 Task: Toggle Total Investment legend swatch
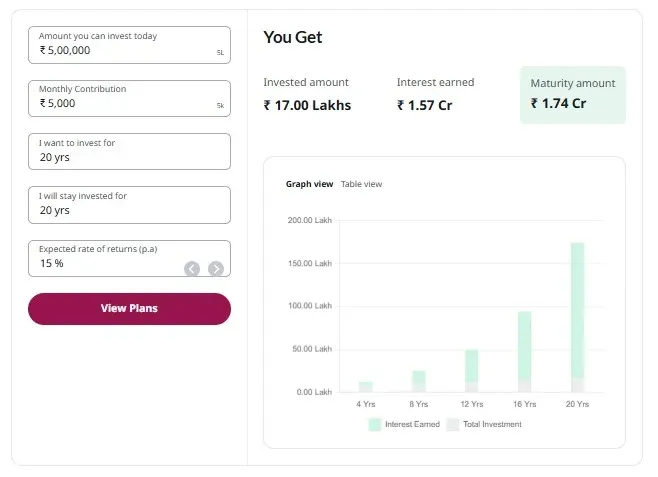point(453,424)
